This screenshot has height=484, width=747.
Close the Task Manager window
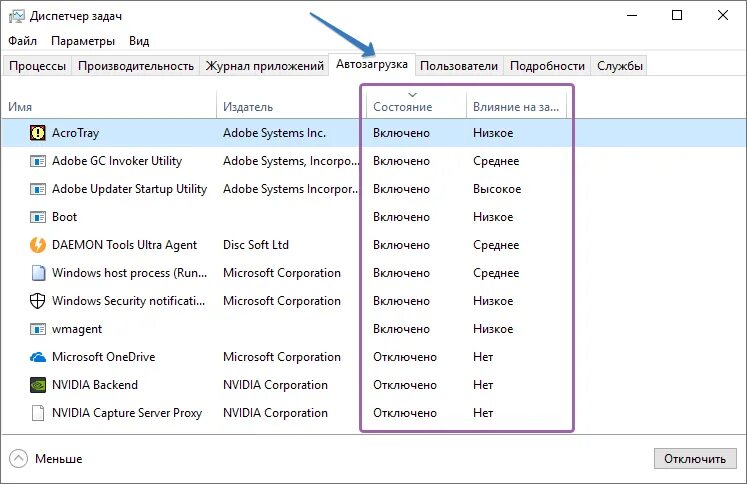click(722, 15)
